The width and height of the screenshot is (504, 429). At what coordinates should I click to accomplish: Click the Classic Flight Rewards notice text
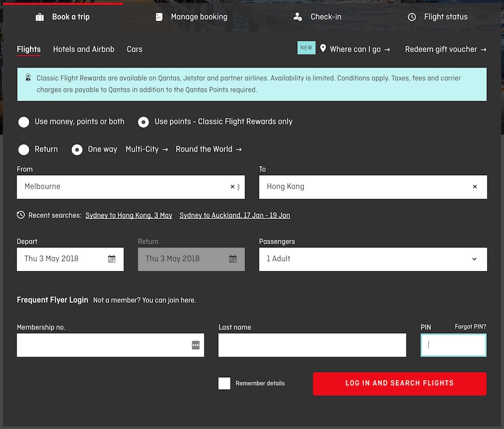tap(248, 84)
